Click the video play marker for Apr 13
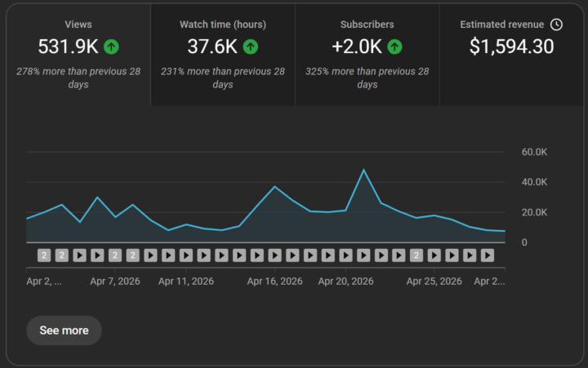This screenshot has width=588, height=368. tap(221, 255)
